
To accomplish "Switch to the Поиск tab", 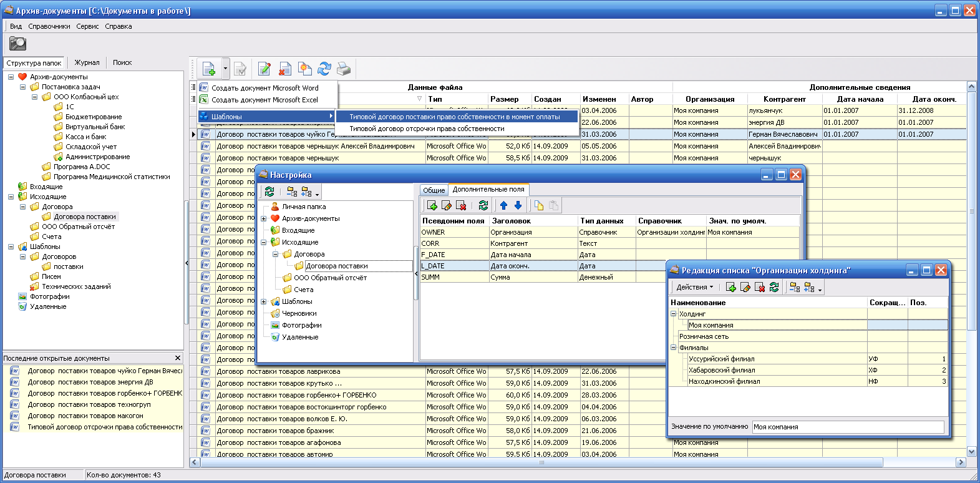I will [x=122, y=62].
